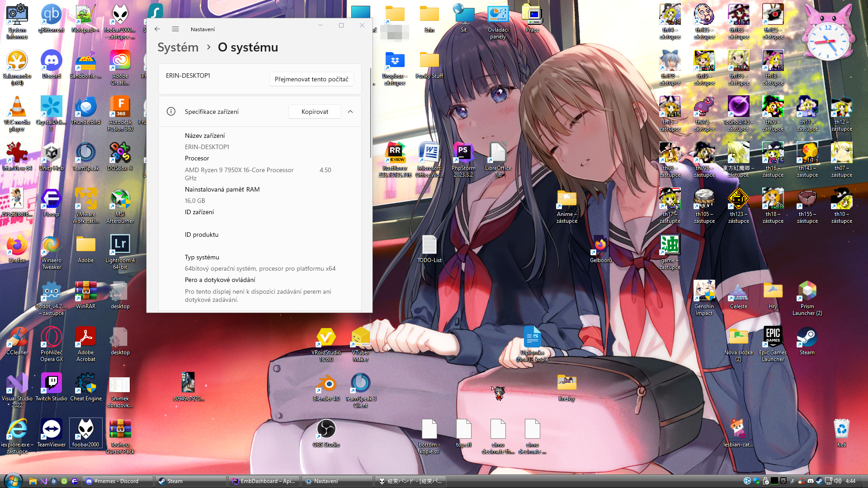Viewport: 868px width, 488px height.
Task: Select the DOSBox-X desktop icon
Action: 120,156
